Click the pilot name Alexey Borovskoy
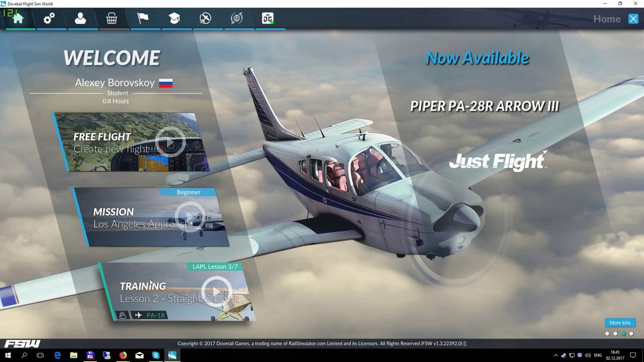Image resolution: width=644 pixels, height=362 pixels. (x=115, y=83)
